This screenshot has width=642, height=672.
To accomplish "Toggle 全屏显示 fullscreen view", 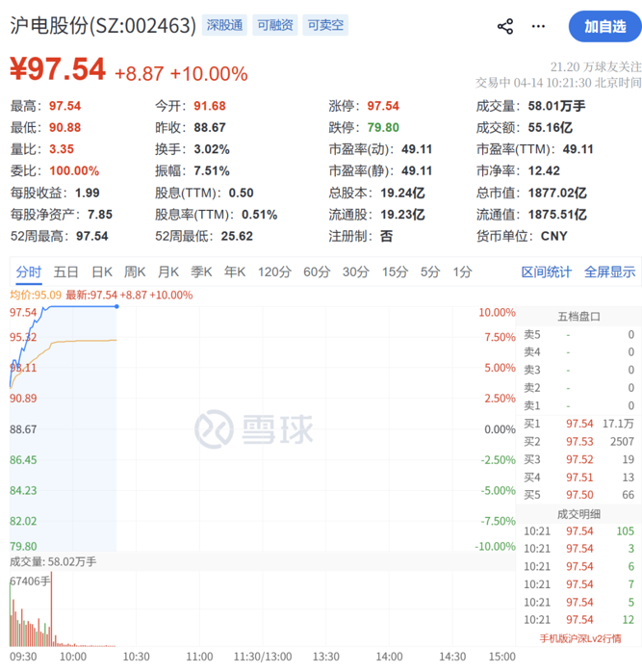I will [609, 272].
